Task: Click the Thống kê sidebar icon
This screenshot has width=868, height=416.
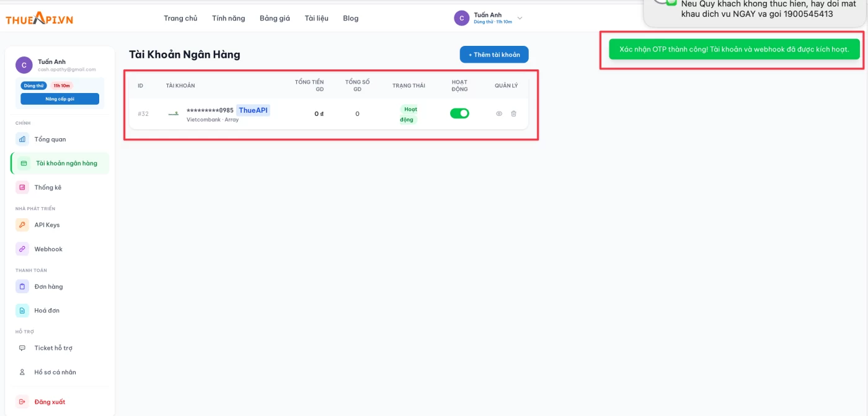Action: click(22, 187)
